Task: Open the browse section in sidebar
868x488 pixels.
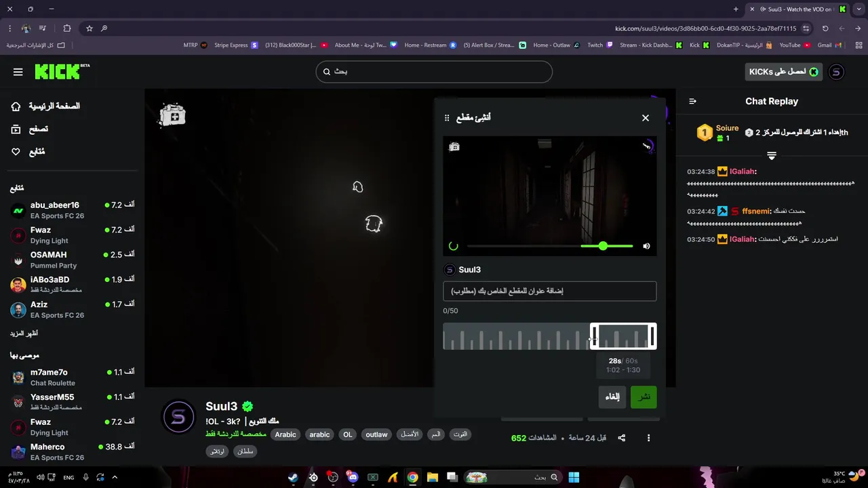Action: point(30,129)
